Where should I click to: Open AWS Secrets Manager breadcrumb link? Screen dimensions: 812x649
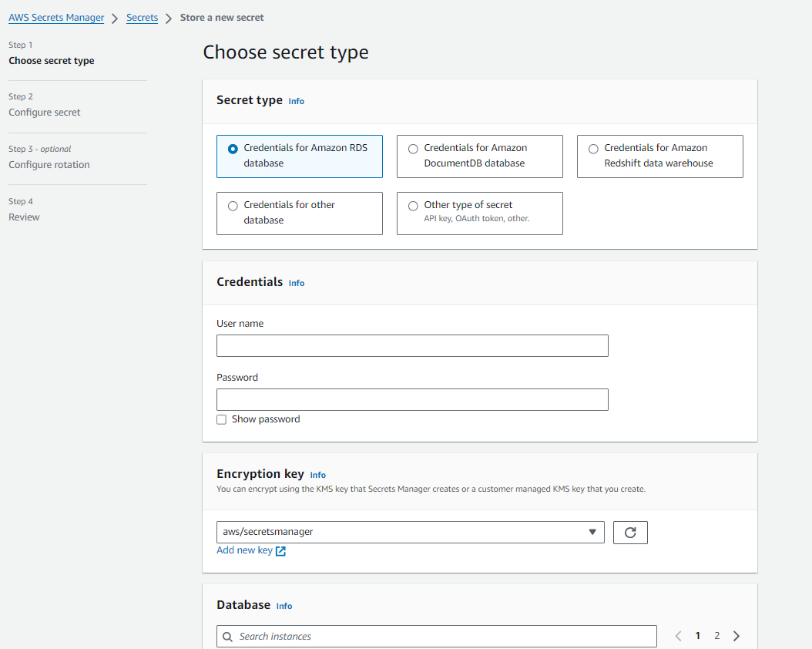(56, 18)
